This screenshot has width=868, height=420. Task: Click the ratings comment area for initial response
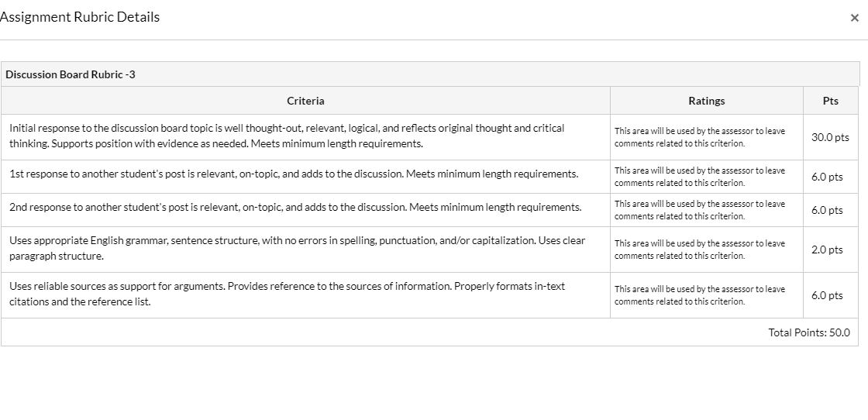pos(700,137)
